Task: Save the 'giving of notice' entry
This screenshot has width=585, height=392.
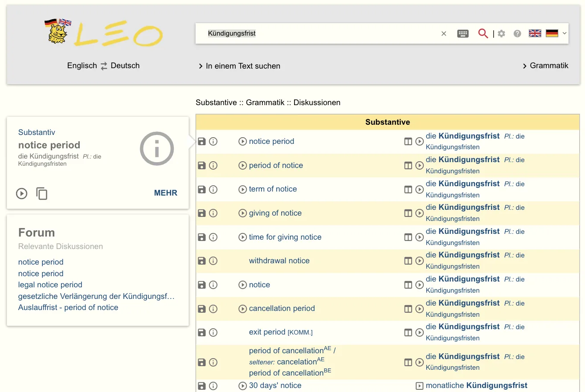Action: [202, 213]
